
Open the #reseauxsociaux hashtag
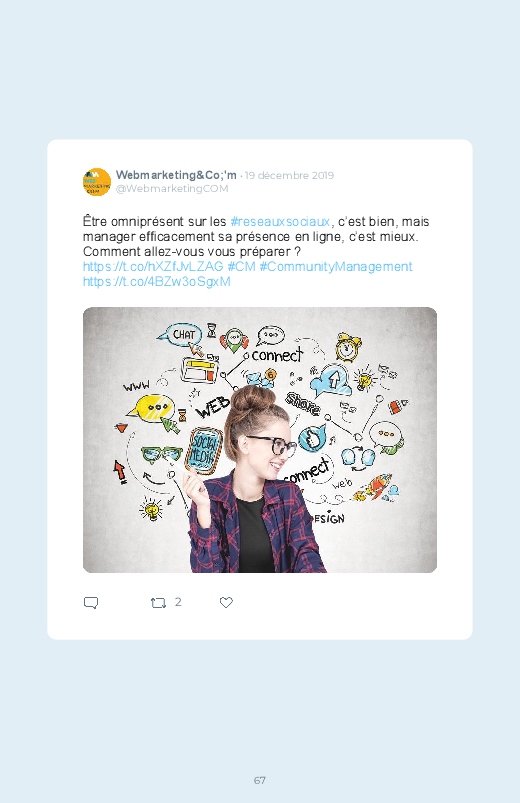coord(281,222)
